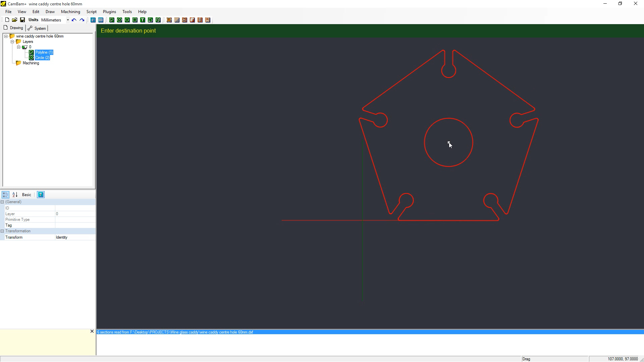Open the Draw menu

point(50,11)
